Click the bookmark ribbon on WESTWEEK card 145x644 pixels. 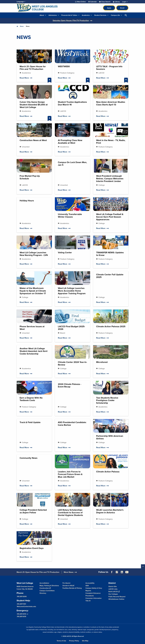pyautogui.click(x=88, y=80)
